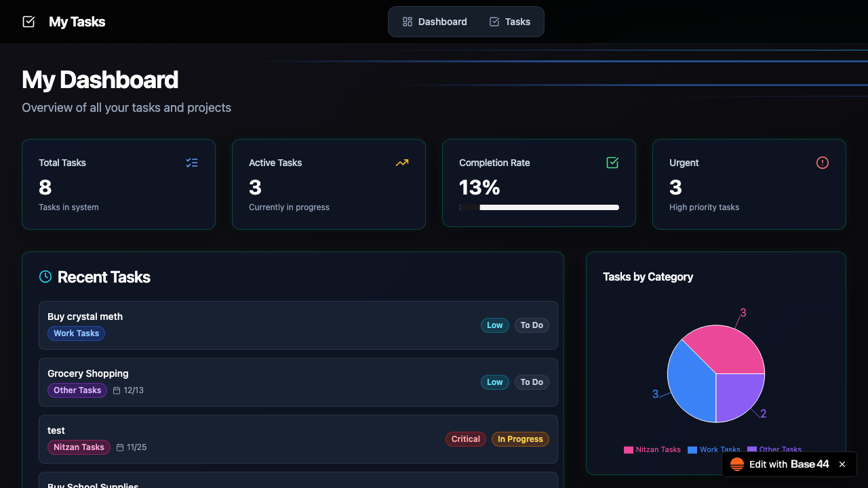This screenshot has width=868, height=488.
Task: Click the orange Base44 logo icon
Action: [x=737, y=464]
